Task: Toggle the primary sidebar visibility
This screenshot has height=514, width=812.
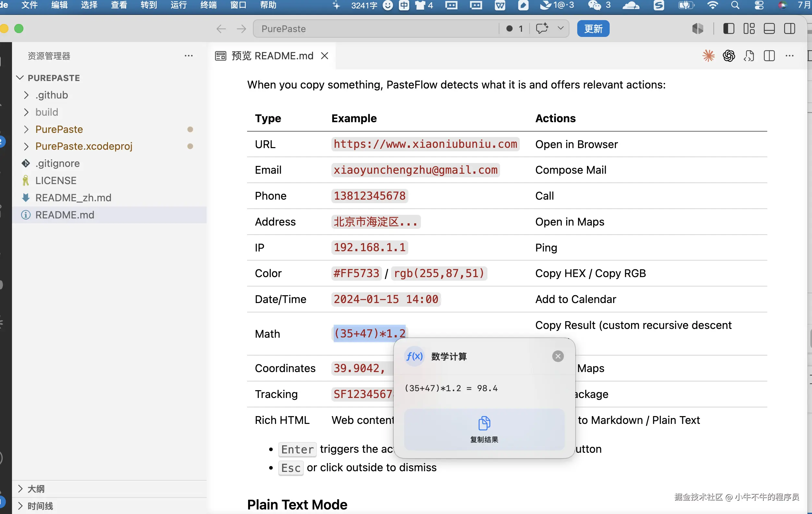Action: [x=729, y=29]
